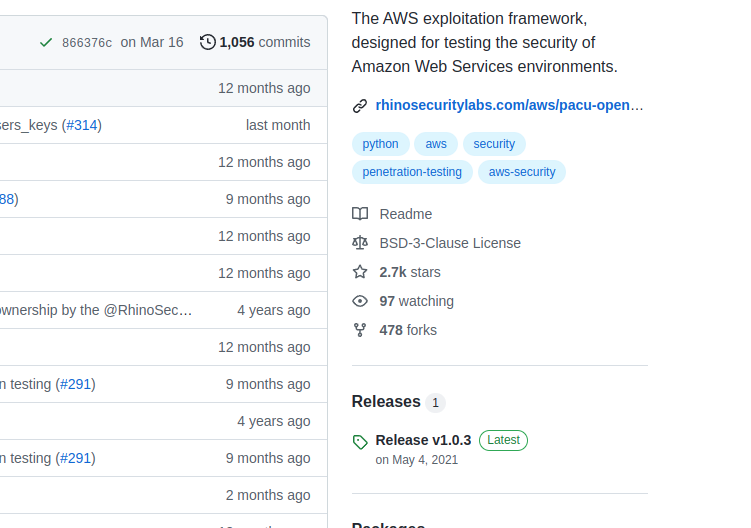The image size is (751, 528).
Task: Select the security topic tag
Action: 494,144
